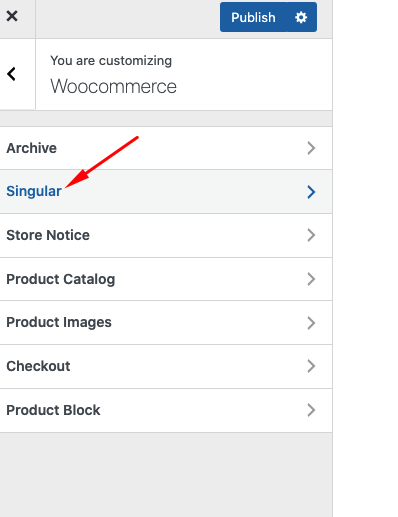This screenshot has width=398, height=517.
Task: Click the Woocommerce panel title
Action: (113, 86)
